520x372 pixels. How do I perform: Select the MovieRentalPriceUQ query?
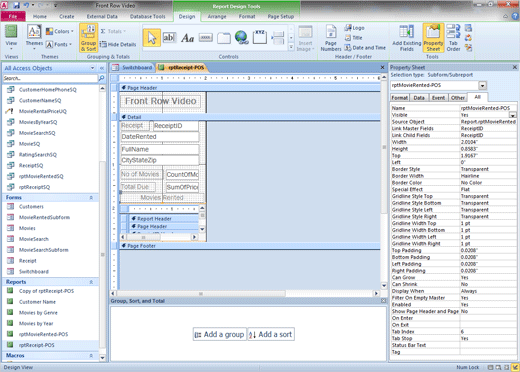43,111
